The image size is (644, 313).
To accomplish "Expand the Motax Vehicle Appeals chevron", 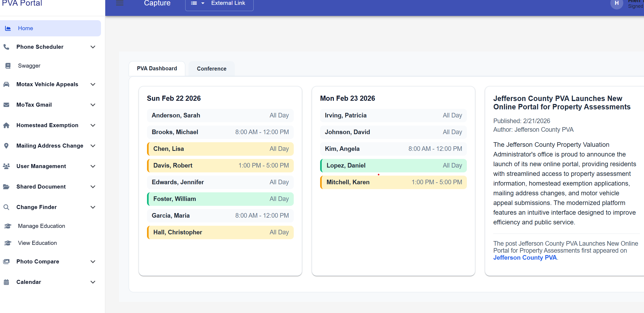I will click(93, 84).
